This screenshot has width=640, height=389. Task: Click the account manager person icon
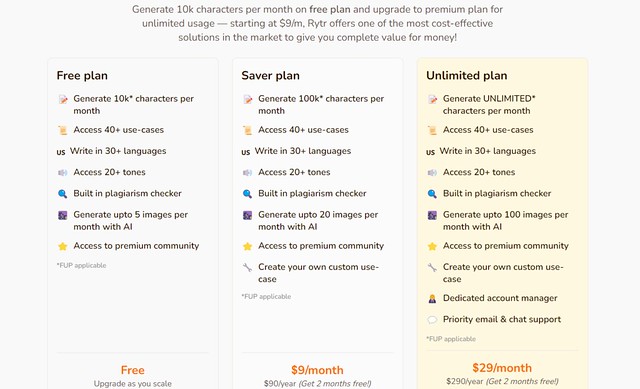(432, 298)
